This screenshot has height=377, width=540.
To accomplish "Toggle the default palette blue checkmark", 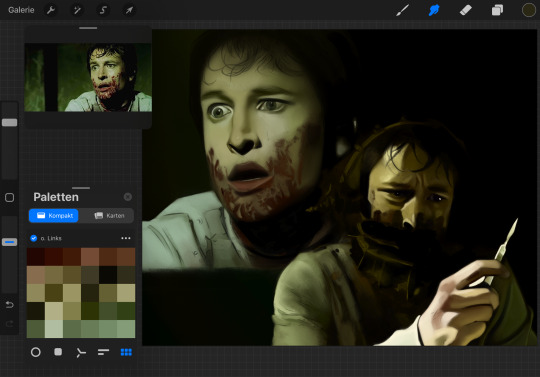I will pyautogui.click(x=34, y=238).
